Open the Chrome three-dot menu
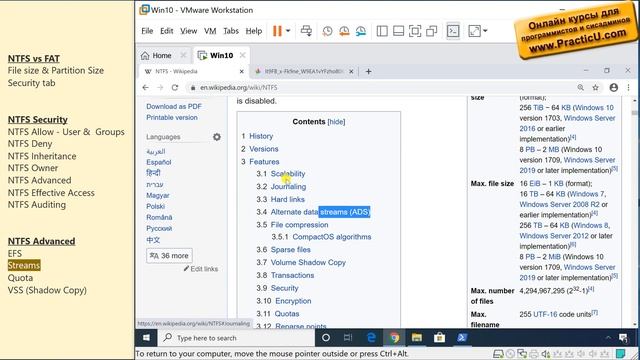 click(x=629, y=87)
